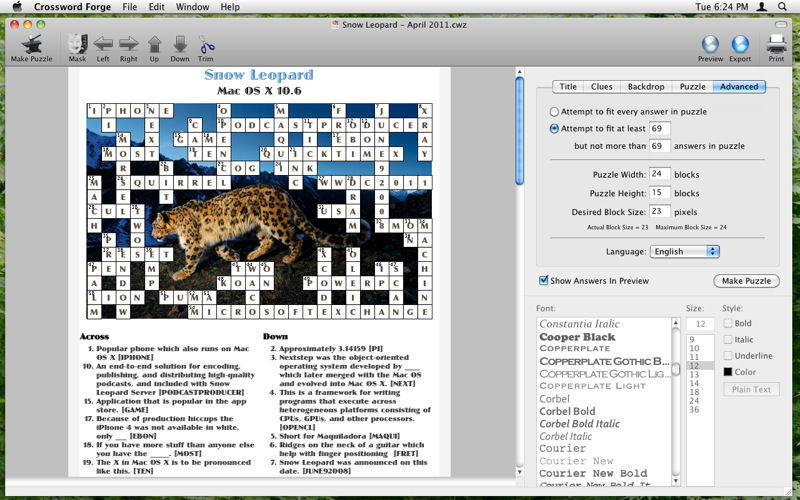
Task: Click the font Size text field
Action: point(700,324)
